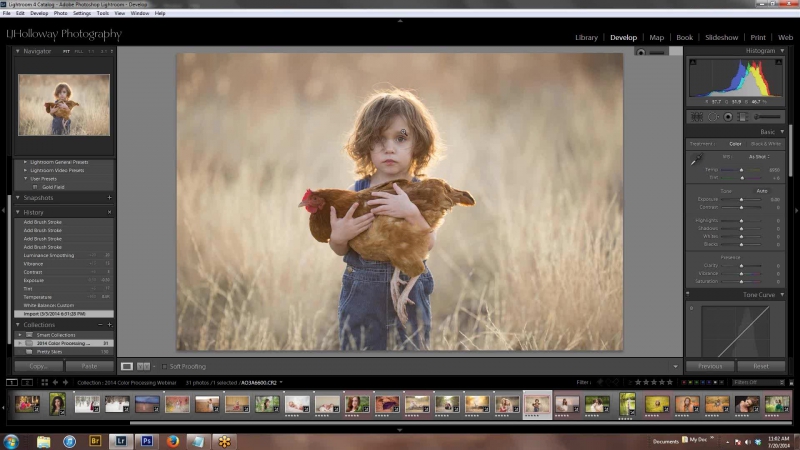This screenshot has width=800, height=450.
Task: Open the Filters Off dropdown
Action: [x=758, y=382]
